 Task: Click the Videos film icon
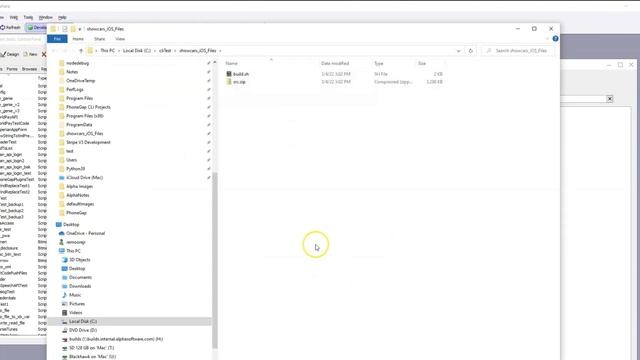64,313
